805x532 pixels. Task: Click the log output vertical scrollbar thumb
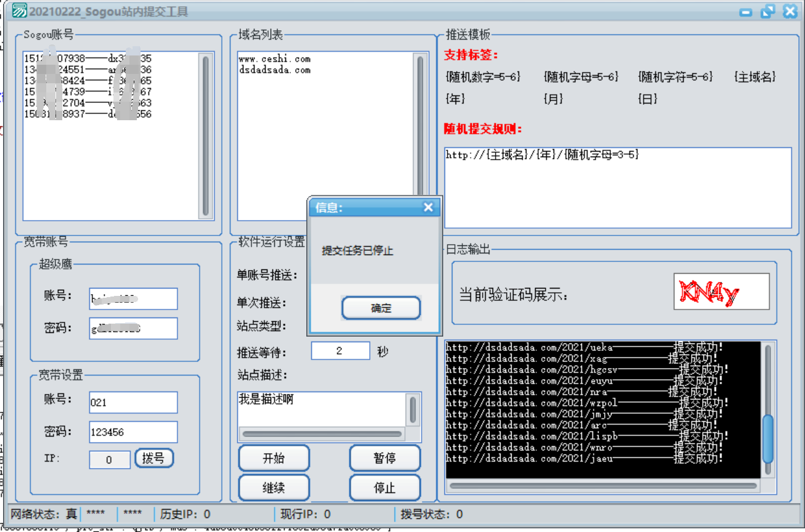(767, 439)
